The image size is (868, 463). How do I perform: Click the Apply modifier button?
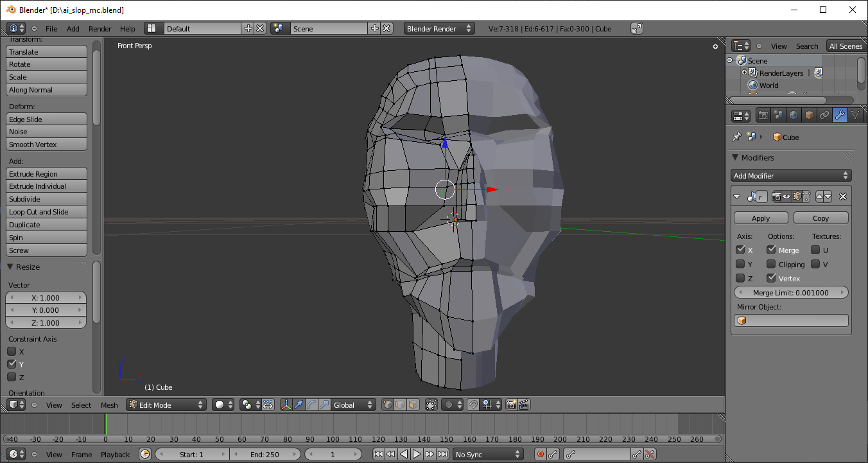pyautogui.click(x=761, y=218)
